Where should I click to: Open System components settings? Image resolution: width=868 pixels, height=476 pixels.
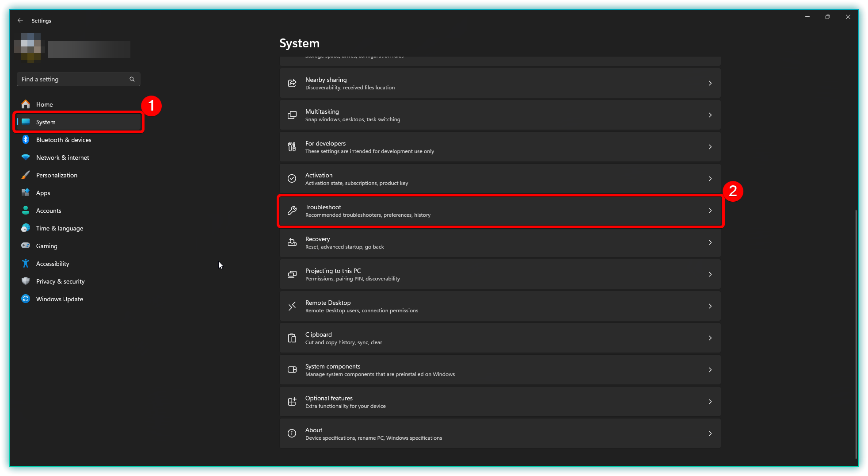pos(499,370)
